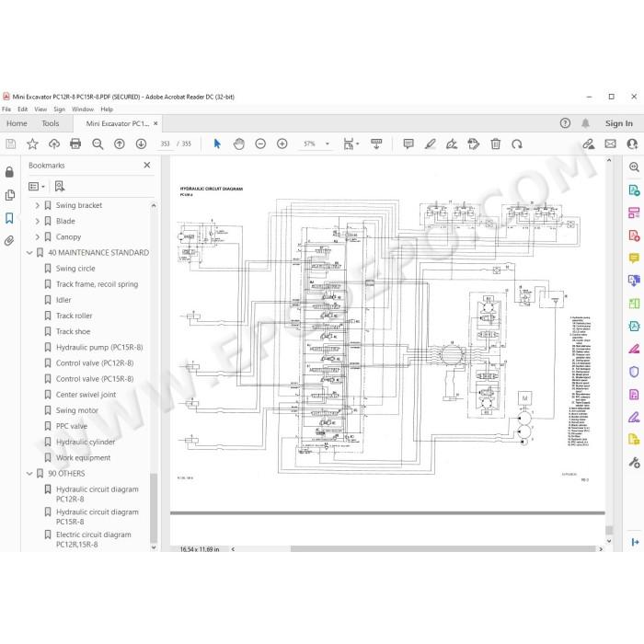Expand the Swing bracket bookmark
The width and height of the screenshot is (644, 644).
(x=38, y=205)
